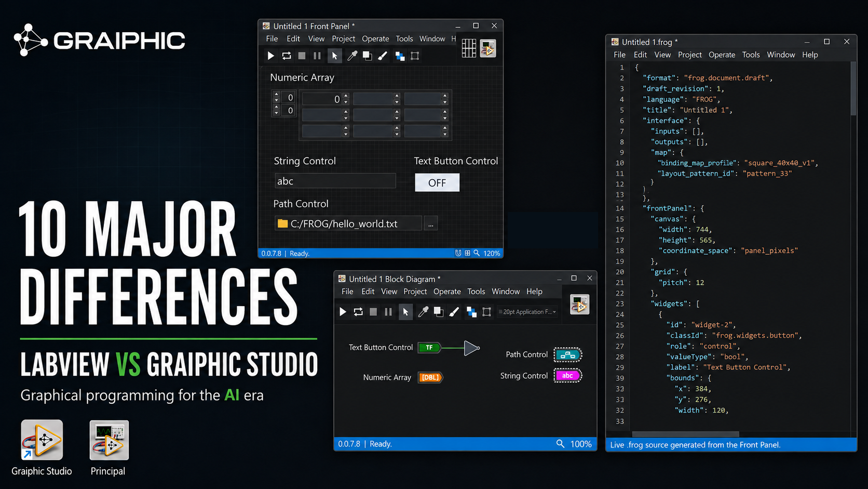Click the VI icon in Block Diagram's corner
This screenshot has width=868, height=489.
[x=579, y=305]
